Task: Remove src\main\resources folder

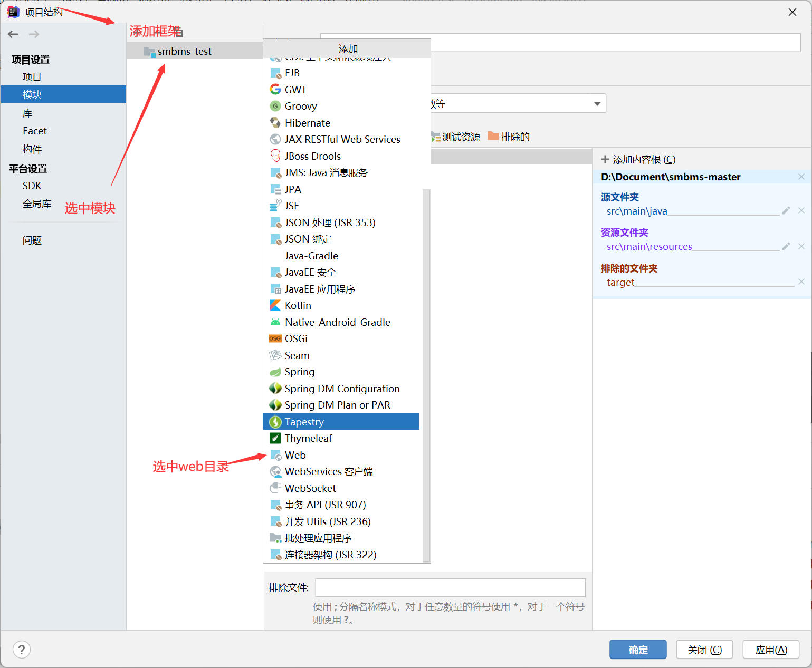Action: tap(801, 246)
